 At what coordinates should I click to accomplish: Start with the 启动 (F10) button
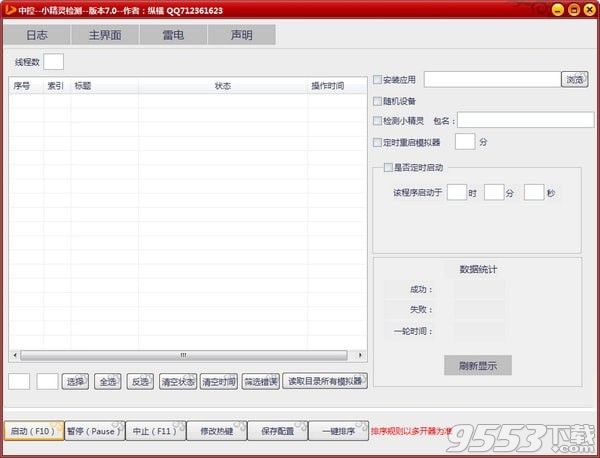point(34,431)
